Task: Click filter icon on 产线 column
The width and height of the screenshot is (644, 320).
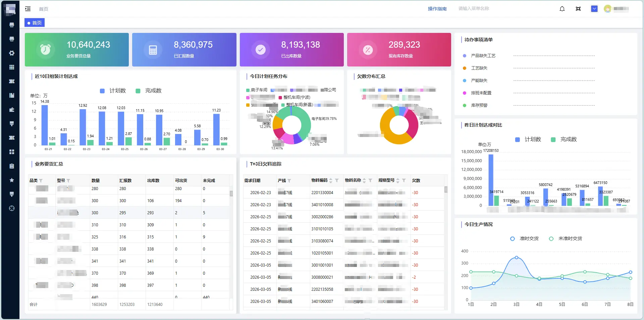Action: click(289, 181)
